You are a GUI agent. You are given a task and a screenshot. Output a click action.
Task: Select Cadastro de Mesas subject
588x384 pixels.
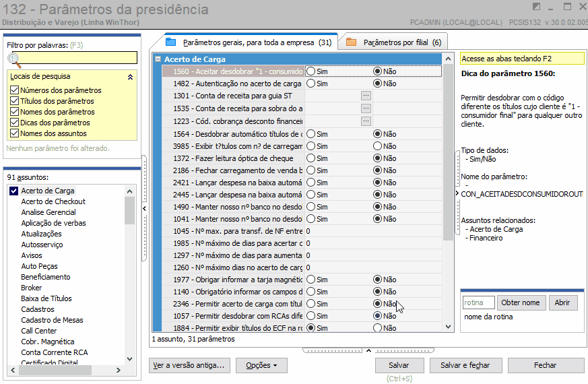(x=52, y=320)
